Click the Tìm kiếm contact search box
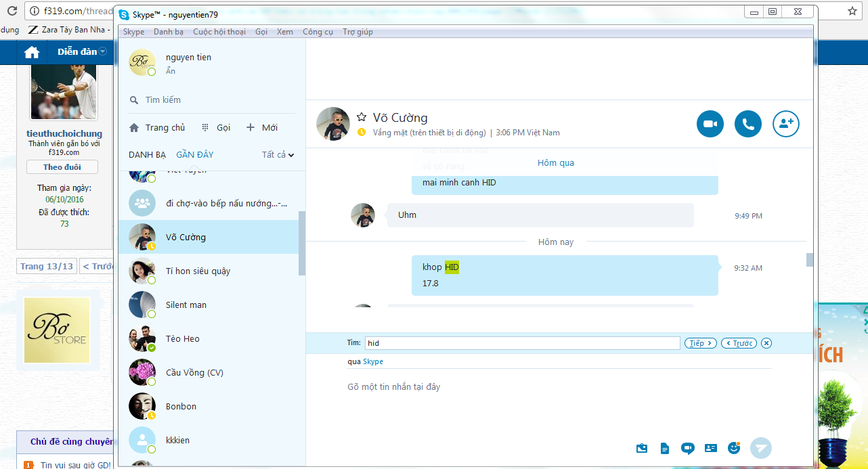Image resolution: width=868 pixels, height=469 pixels. [212, 100]
